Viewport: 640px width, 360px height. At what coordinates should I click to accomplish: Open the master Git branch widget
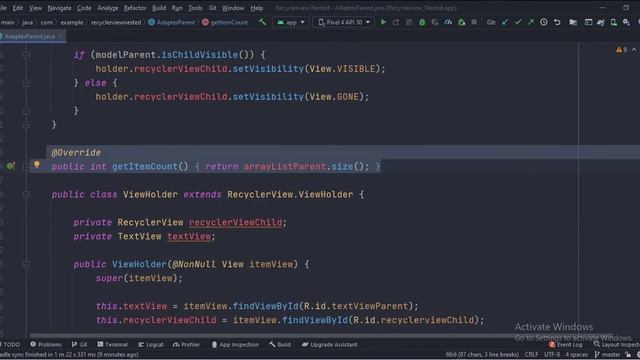coord(607,355)
